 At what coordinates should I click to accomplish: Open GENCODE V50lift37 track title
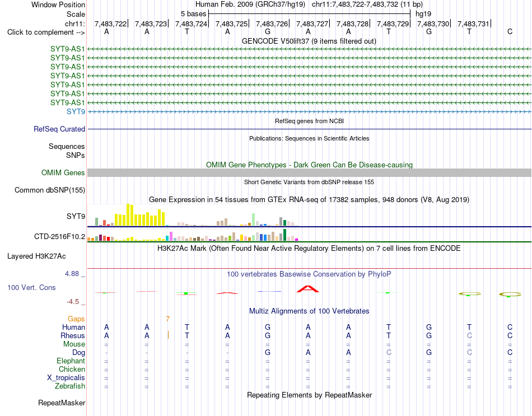click(x=309, y=41)
